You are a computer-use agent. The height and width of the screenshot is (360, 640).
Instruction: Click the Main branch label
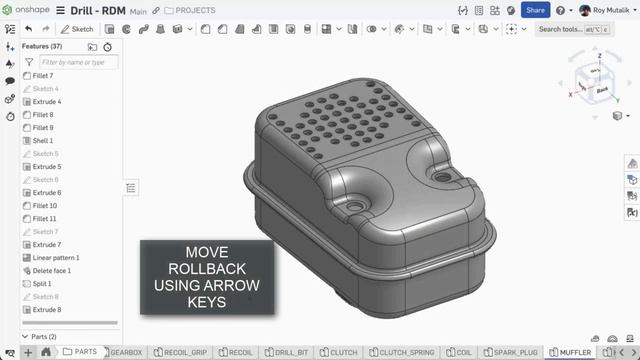pos(138,11)
